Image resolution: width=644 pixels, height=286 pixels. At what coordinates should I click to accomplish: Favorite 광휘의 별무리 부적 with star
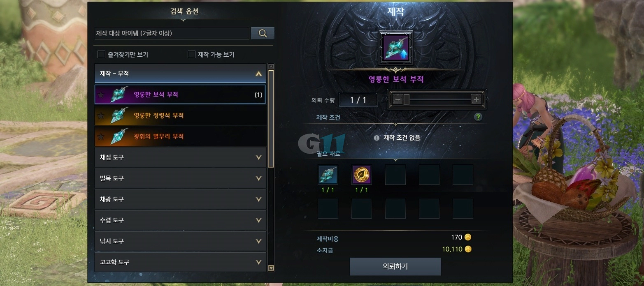100,137
